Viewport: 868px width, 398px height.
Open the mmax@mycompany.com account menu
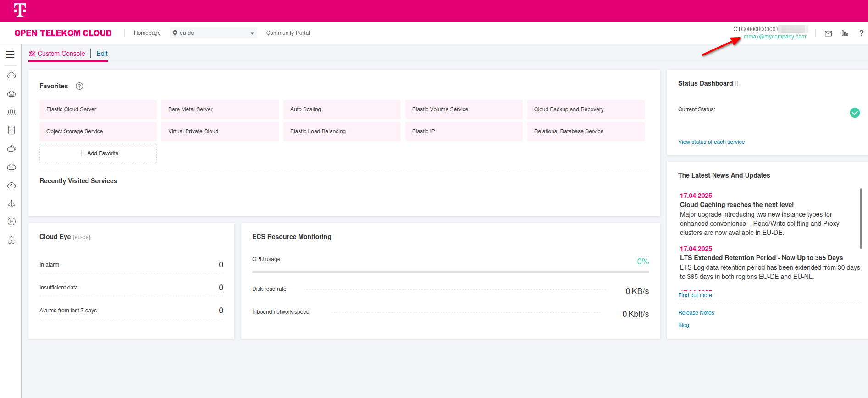point(774,37)
